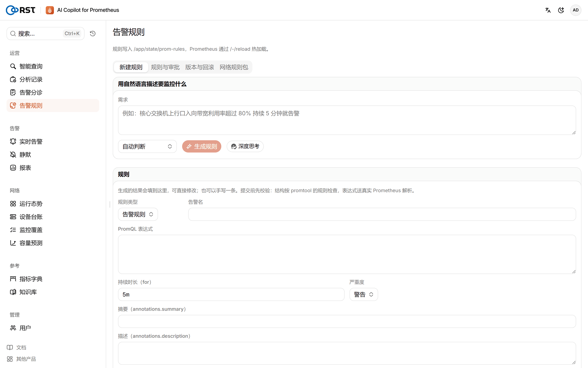Open 实时告警 bell item
Viewport: 588px width, 368px height.
click(53, 141)
